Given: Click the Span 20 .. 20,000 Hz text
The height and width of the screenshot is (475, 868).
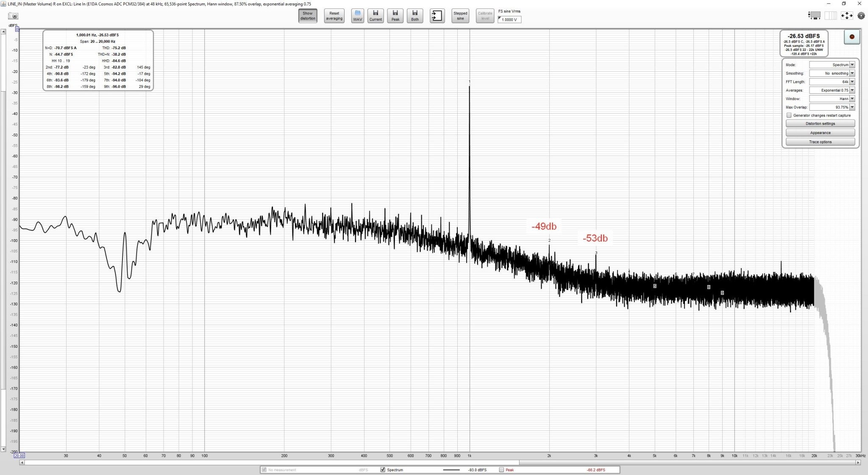Looking at the screenshot, I should point(97,42).
